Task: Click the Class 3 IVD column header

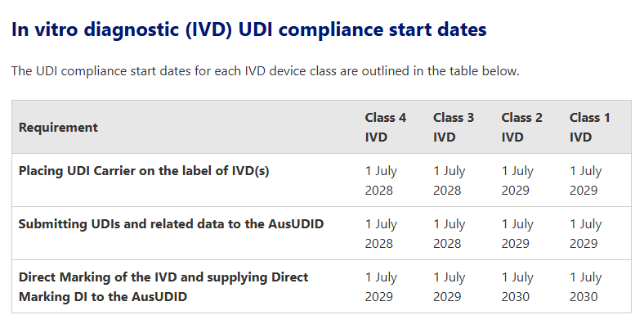Action: 454,128
